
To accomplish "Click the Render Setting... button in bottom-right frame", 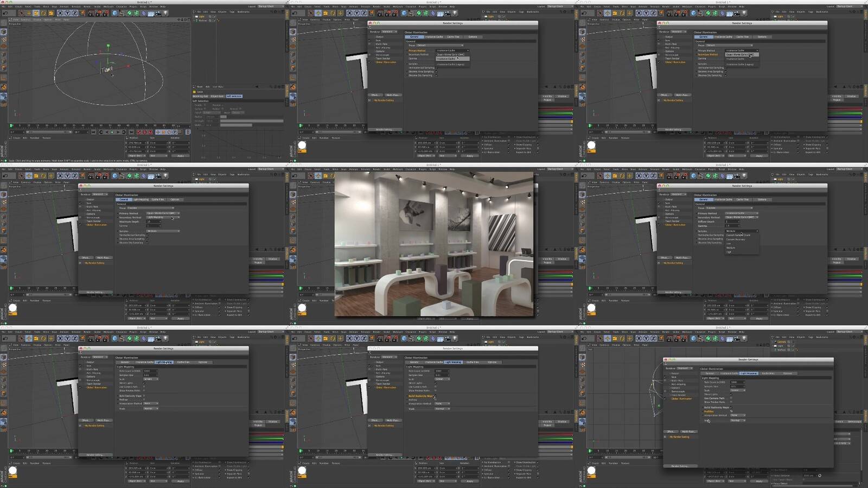I will (680, 466).
